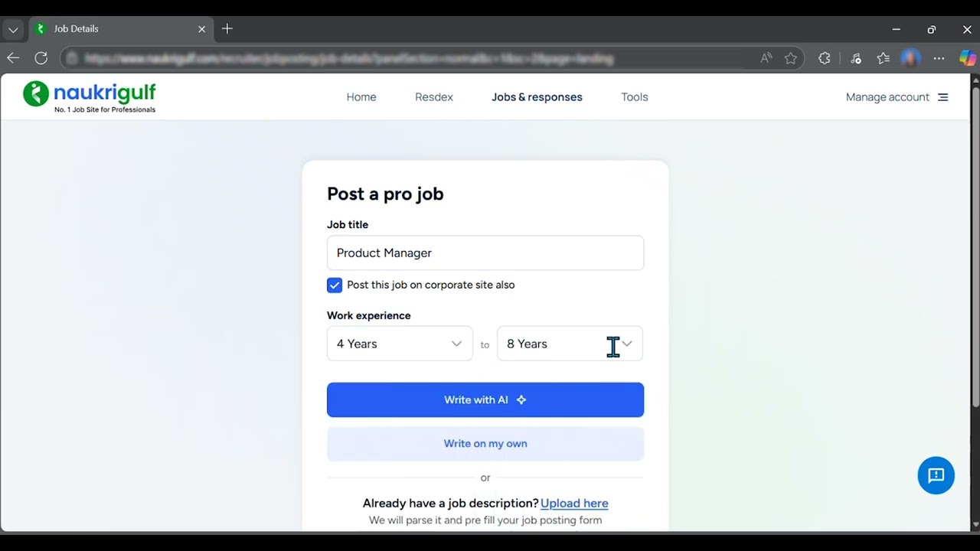Click the Upload here link
The height and width of the screenshot is (551, 980).
(x=574, y=503)
